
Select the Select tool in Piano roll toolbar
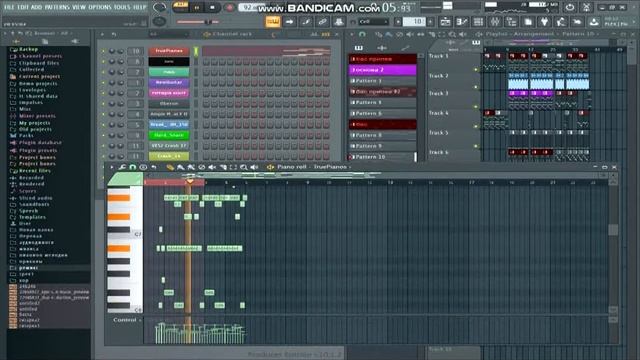pos(233,167)
